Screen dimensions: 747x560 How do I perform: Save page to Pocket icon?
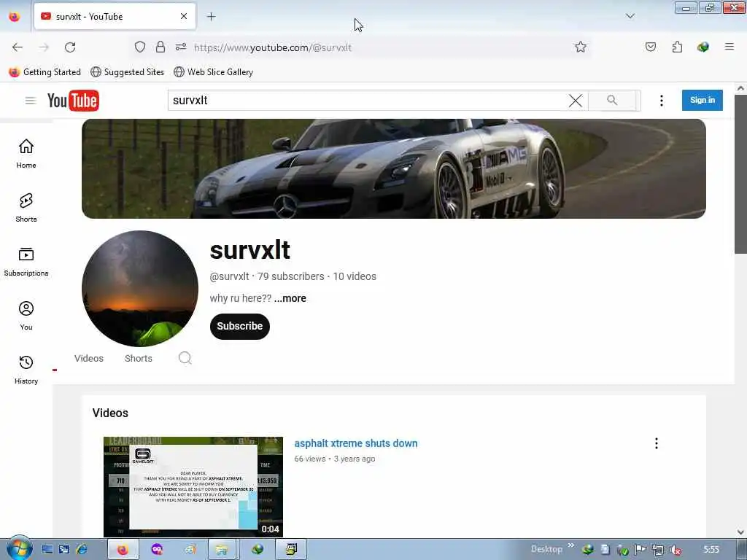click(650, 47)
